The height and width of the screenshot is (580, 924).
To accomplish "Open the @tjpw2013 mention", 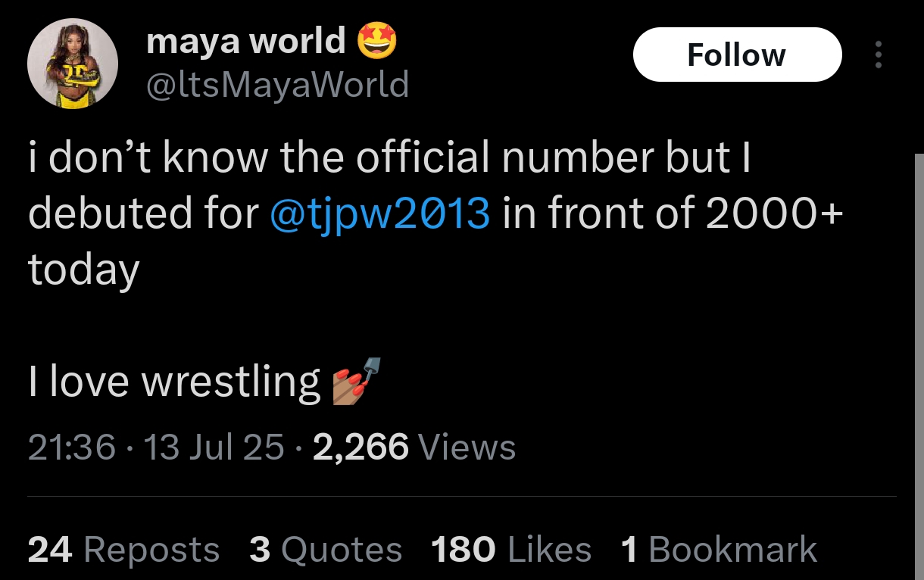I will (x=380, y=214).
